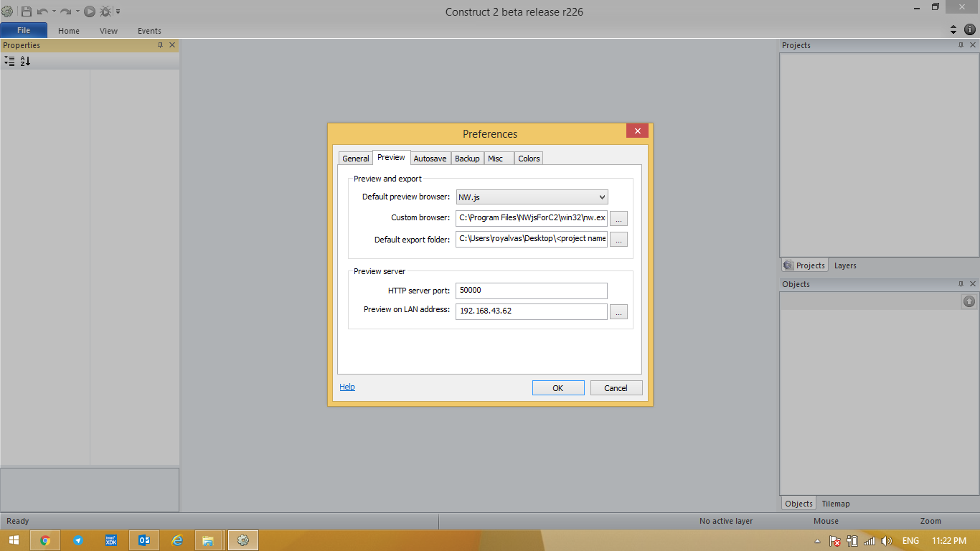Click Construct 2 taskbar icon

click(x=242, y=540)
